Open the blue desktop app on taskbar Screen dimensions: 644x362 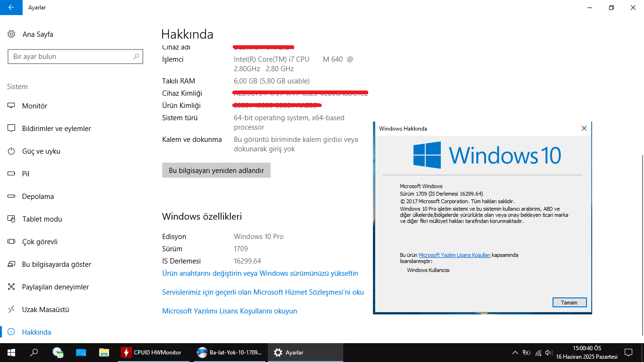pyautogui.click(x=81, y=353)
